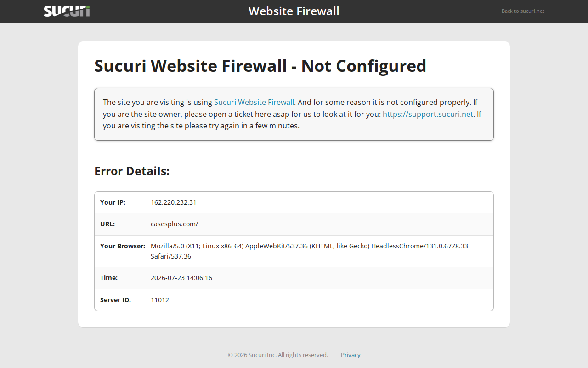
Task: Click the Error Details heading
Action: [x=132, y=171]
